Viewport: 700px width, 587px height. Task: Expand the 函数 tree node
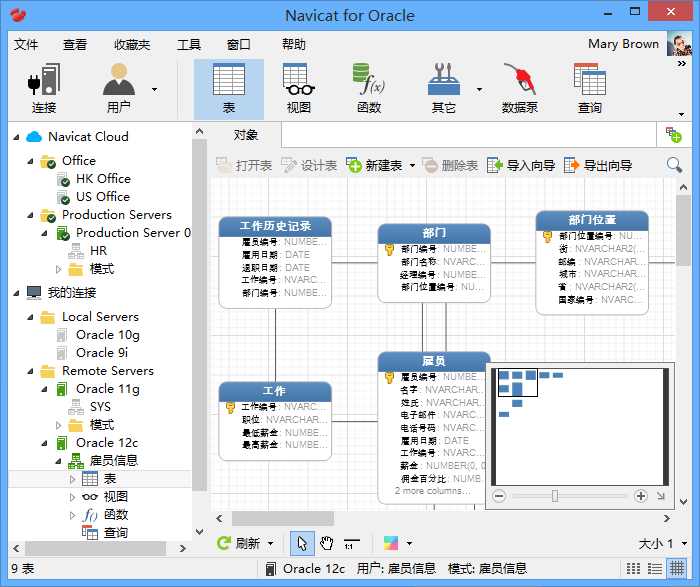point(72,515)
